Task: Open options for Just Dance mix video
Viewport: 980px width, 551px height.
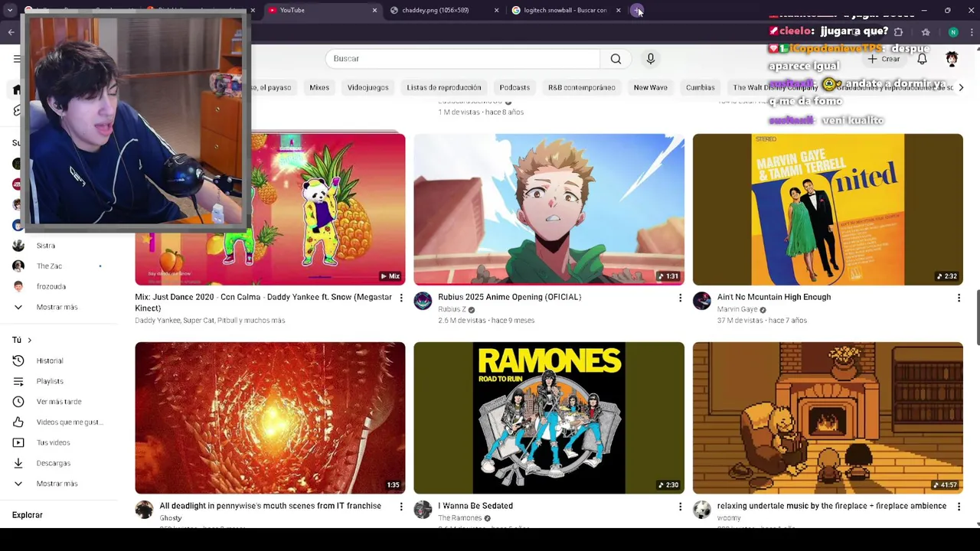Action: (401, 298)
